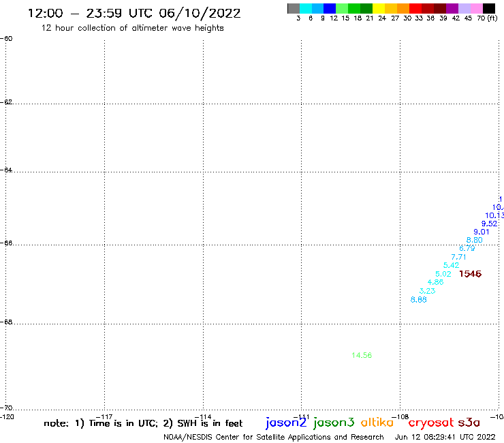This screenshot has height=443, width=504.
Task: Select the maroon 1546 time label
Action: [470, 274]
